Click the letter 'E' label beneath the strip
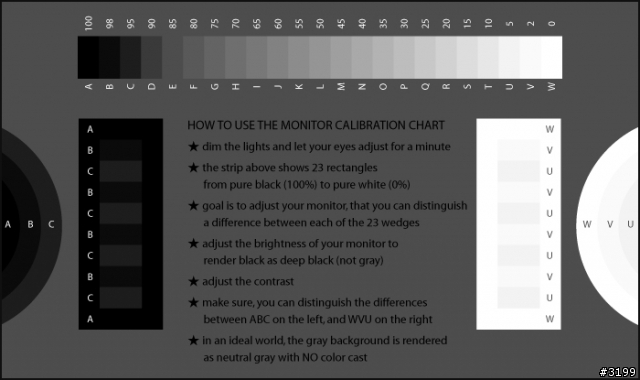Image resolution: width=640 pixels, height=380 pixels. pyautogui.click(x=173, y=87)
